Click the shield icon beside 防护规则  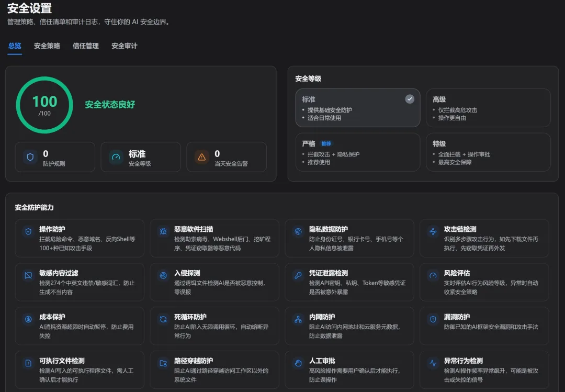[30, 157]
